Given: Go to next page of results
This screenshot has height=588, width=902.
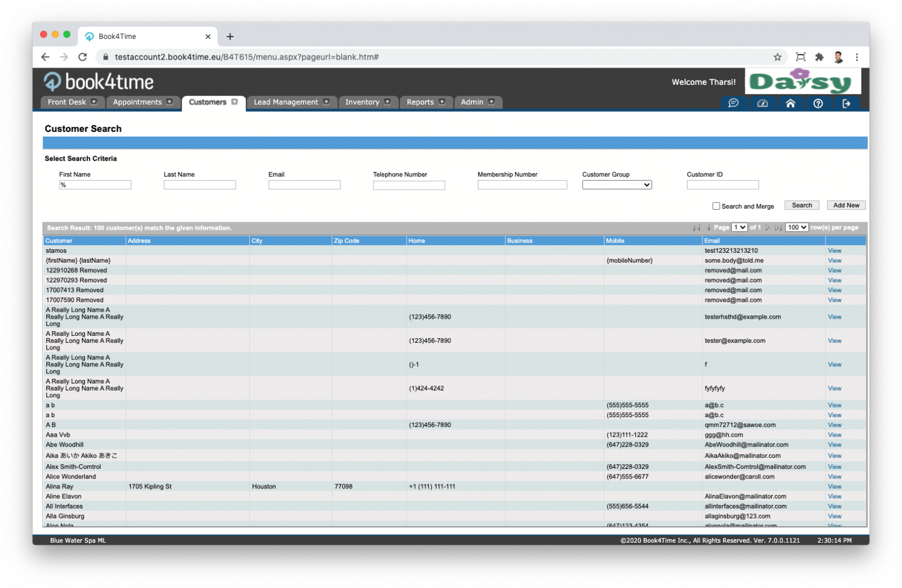Looking at the screenshot, I should pos(768,227).
